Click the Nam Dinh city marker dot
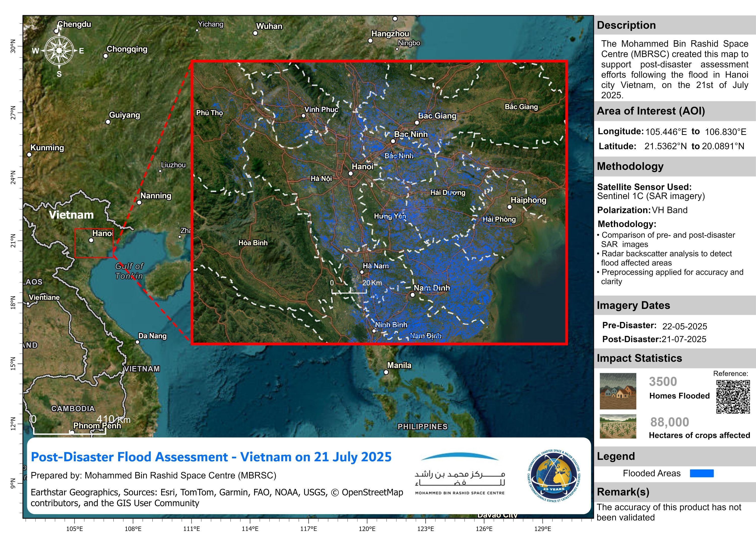This screenshot has width=756, height=534. pyautogui.click(x=413, y=295)
